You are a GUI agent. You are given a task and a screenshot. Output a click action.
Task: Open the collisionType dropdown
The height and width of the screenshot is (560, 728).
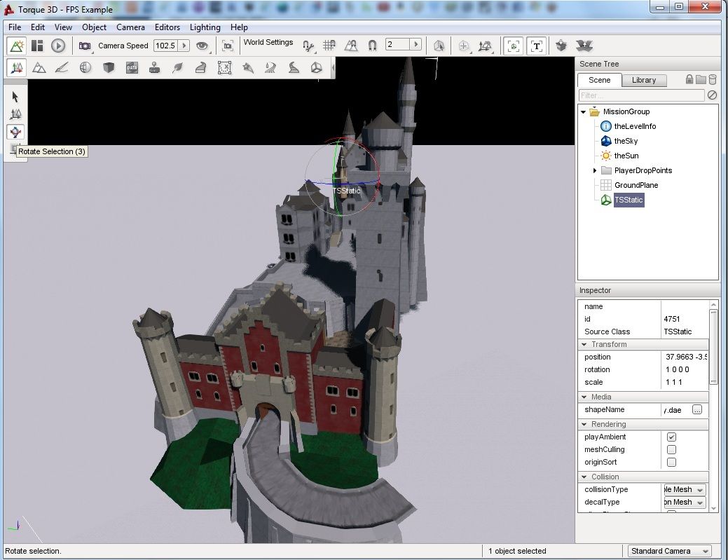(x=685, y=489)
